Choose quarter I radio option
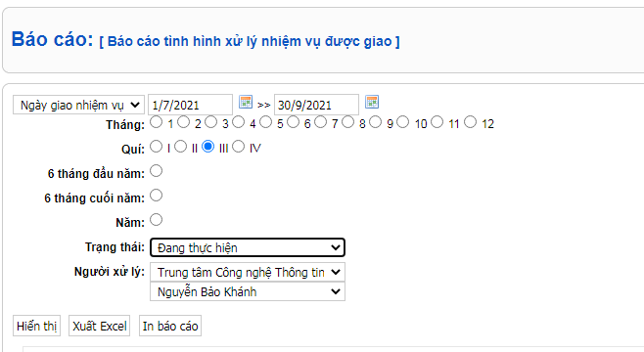The image size is (644, 352). tap(156, 147)
